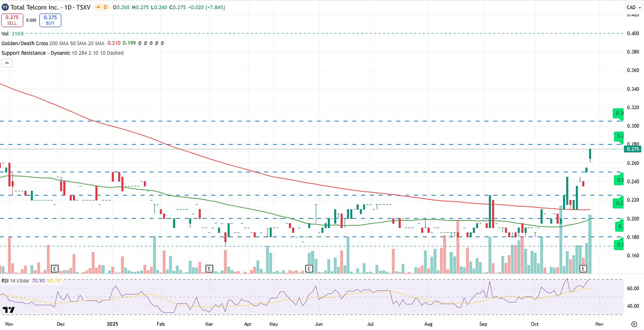
Task: Open symbol search via Total Telcom Inc. title
Action: [34, 7]
